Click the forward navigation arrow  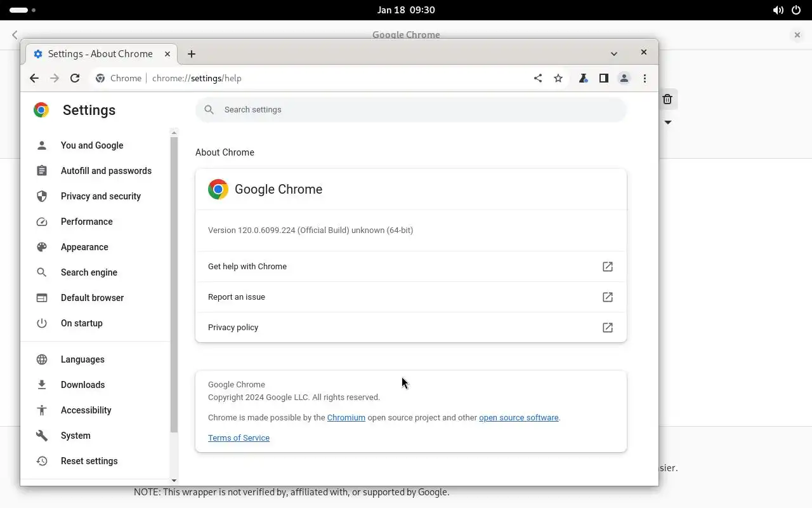coord(55,78)
